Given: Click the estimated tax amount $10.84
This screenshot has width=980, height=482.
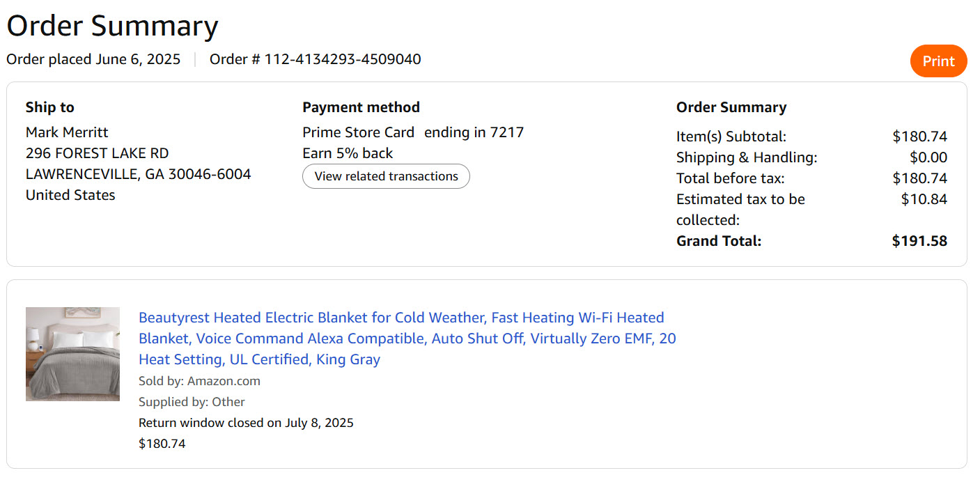Looking at the screenshot, I should [x=924, y=199].
